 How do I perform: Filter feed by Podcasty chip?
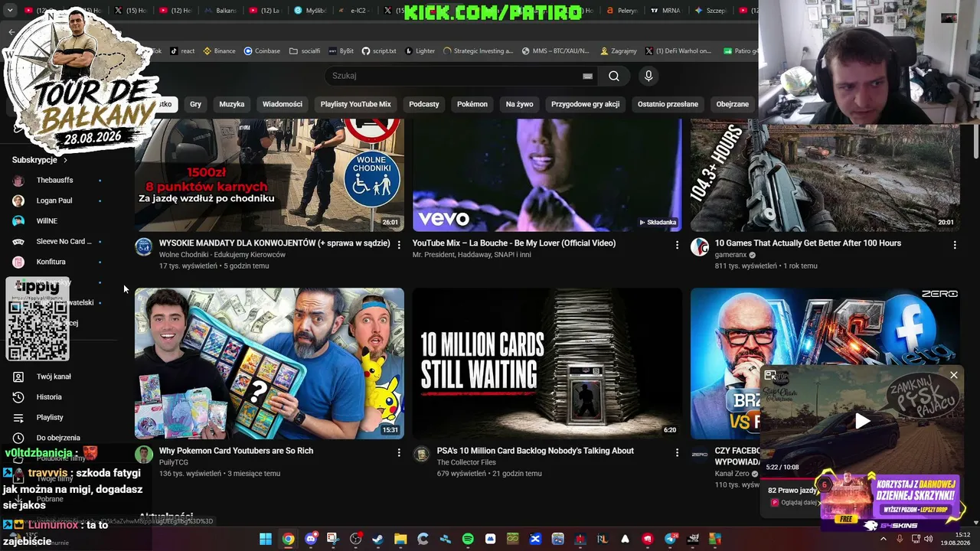(424, 104)
